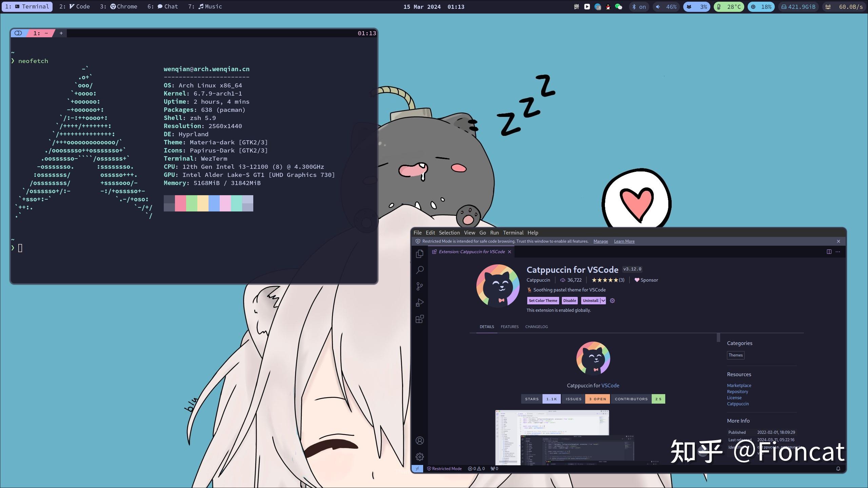Screen dimensions: 868x488
Task: Open the Search view in the activity bar
Action: click(x=420, y=269)
